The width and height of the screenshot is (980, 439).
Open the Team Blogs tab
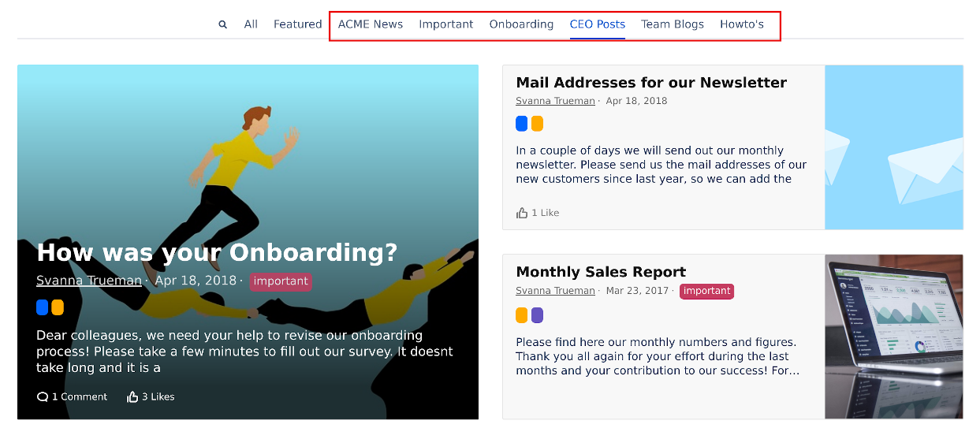click(x=673, y=24)
